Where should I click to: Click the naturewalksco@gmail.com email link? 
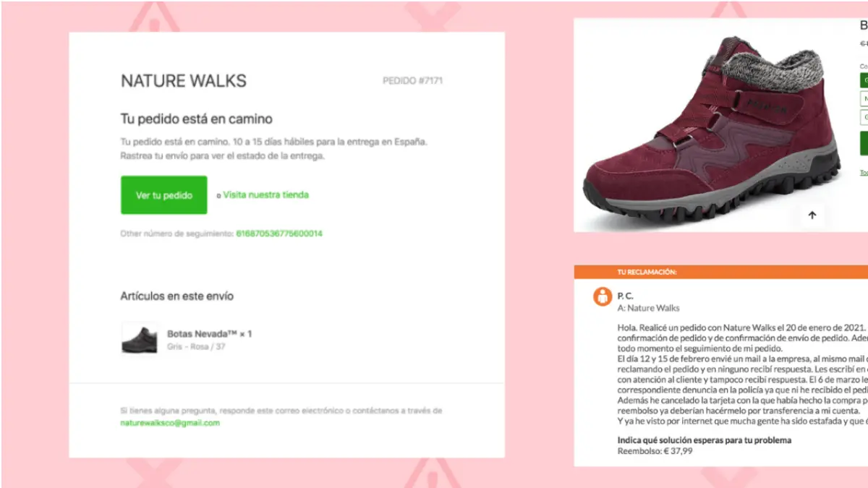(x=170, y=423)
